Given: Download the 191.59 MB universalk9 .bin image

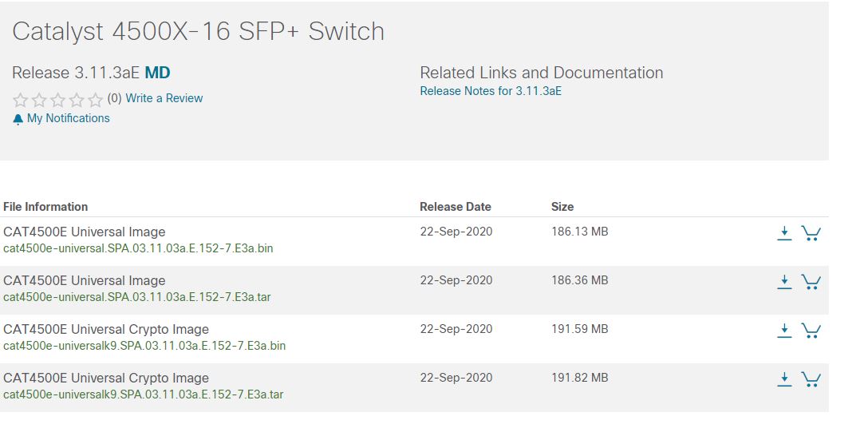Looking at the screenshot, I should (x=784, y=331).
